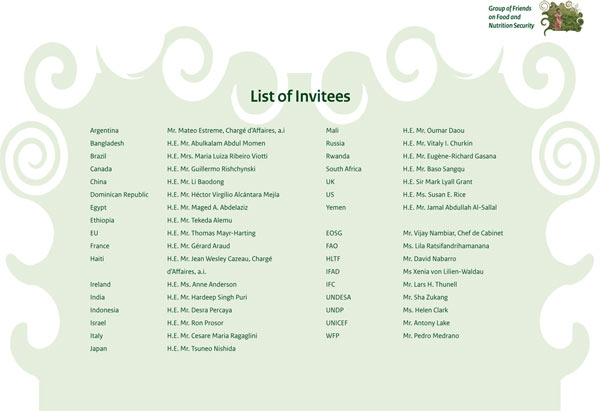Click 'Ms. Lila Ratsifandrihamanana'
Viewport: 600px width, 411px height.
pyautogui.click(x=446, y=246)
